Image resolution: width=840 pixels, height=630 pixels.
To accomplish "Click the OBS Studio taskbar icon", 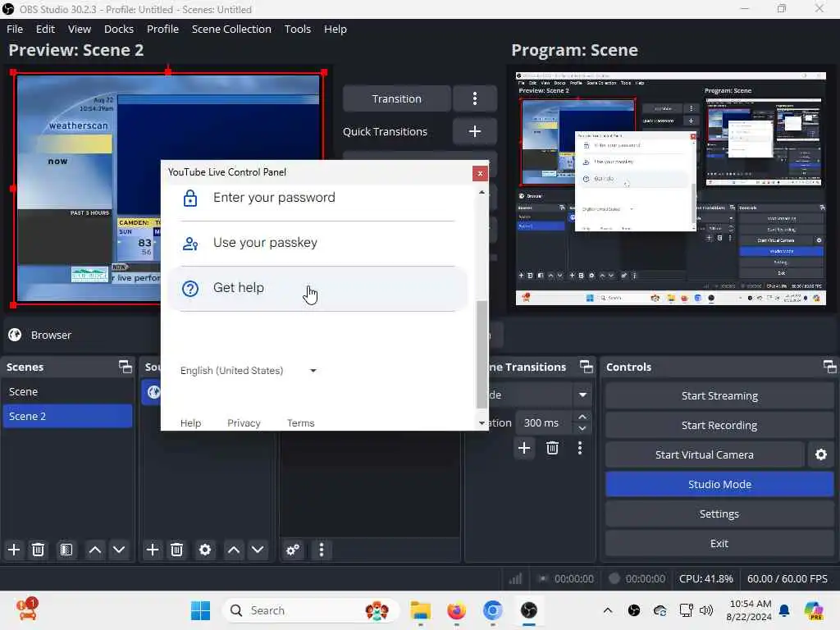I will click(529, 610).
